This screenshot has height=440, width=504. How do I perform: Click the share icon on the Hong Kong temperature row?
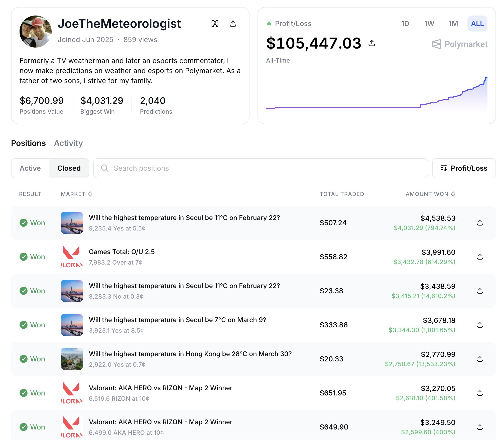tap(480, 359)
